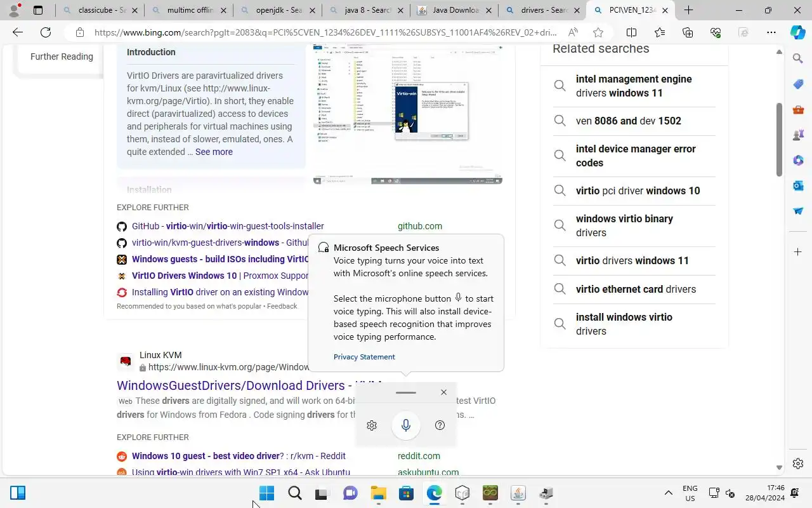Open the Java app in taskbar
The height and width of the screenshot is (508, 812).
pyautogui.click(x=518, y=493)
